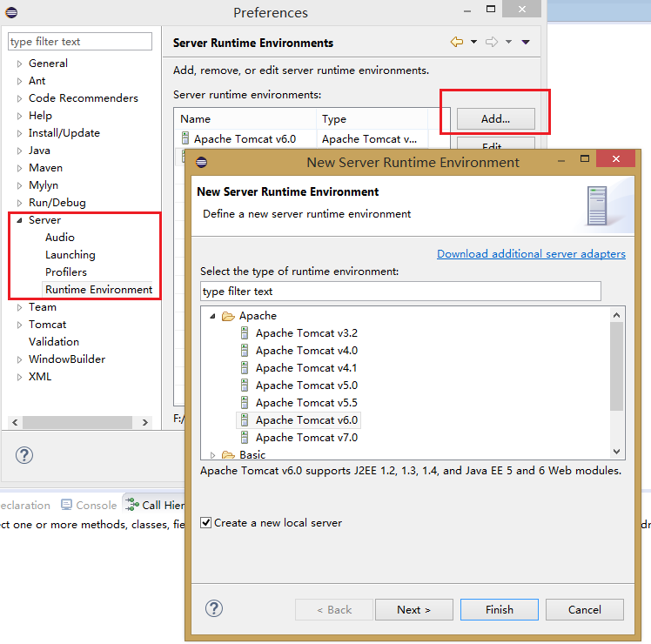The height and width of the screenshot is (644, 651).
Task: Click the Apache folder icon
Action: coord(228,317)
